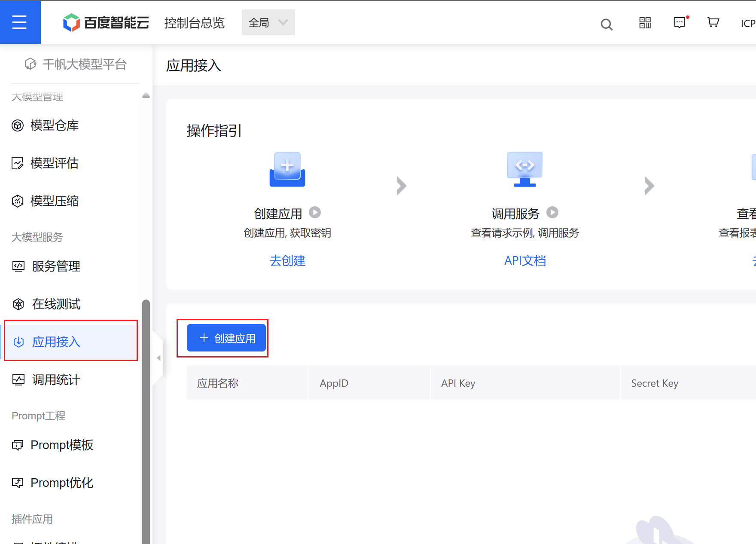Click the 创建应用 step title text
This screenshot has width=756, height=544.
[x=278, y=213]
